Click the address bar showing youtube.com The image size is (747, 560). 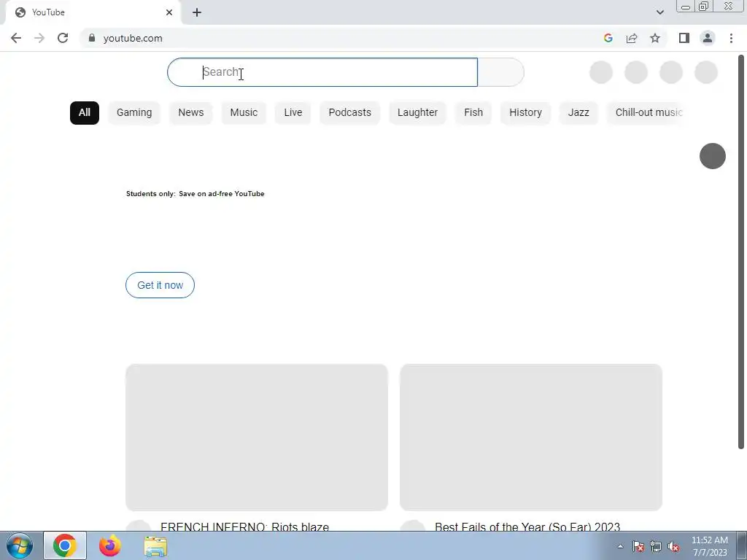coord(343,38)
